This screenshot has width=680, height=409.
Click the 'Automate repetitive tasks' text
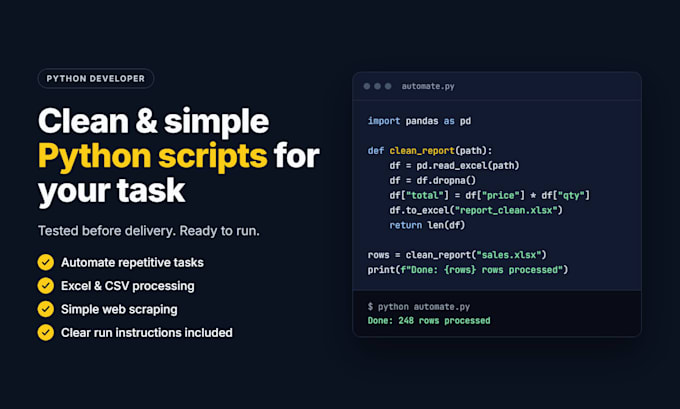coord(132,262)
